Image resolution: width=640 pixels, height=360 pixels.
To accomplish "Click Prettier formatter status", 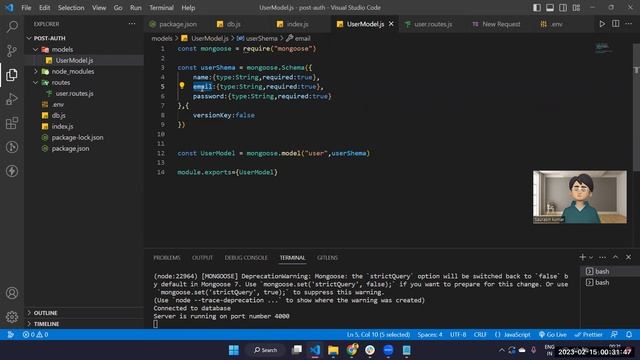I will [588, 335].
